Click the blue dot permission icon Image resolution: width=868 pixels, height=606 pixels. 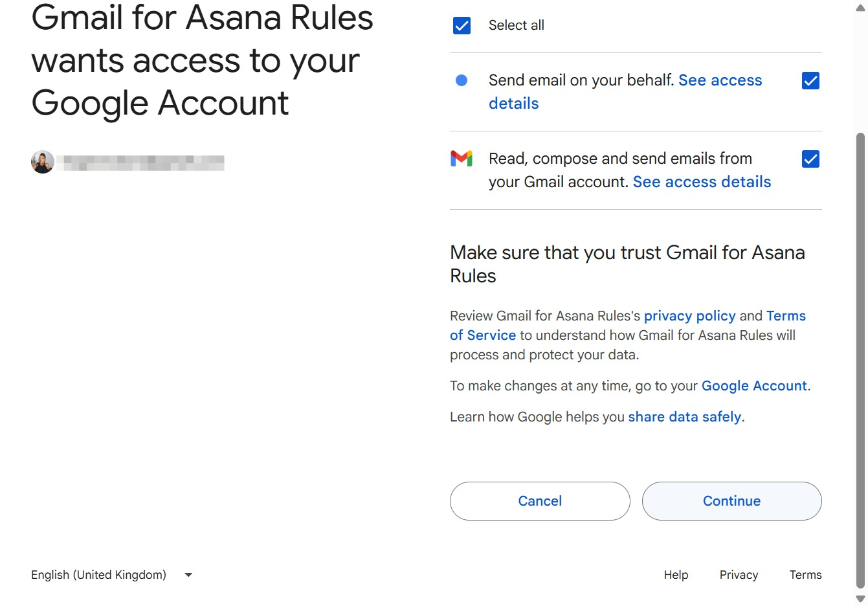(462, 80)
